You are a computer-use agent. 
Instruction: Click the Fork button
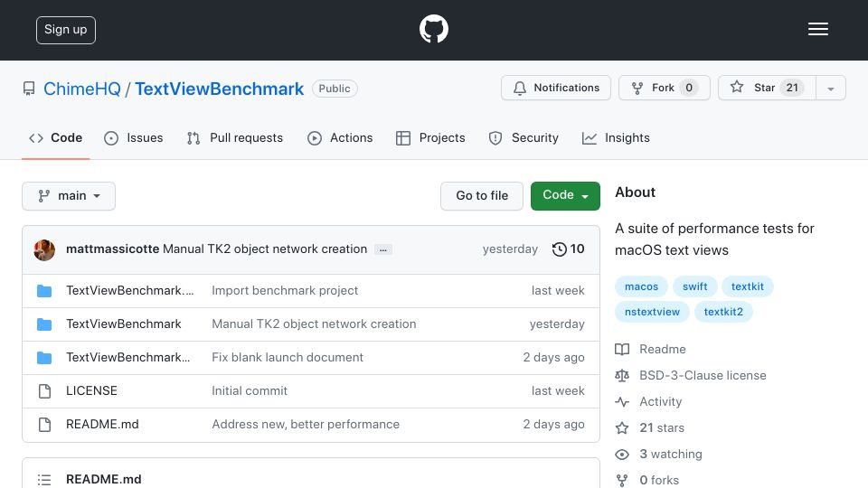click(x=665, y=88)
